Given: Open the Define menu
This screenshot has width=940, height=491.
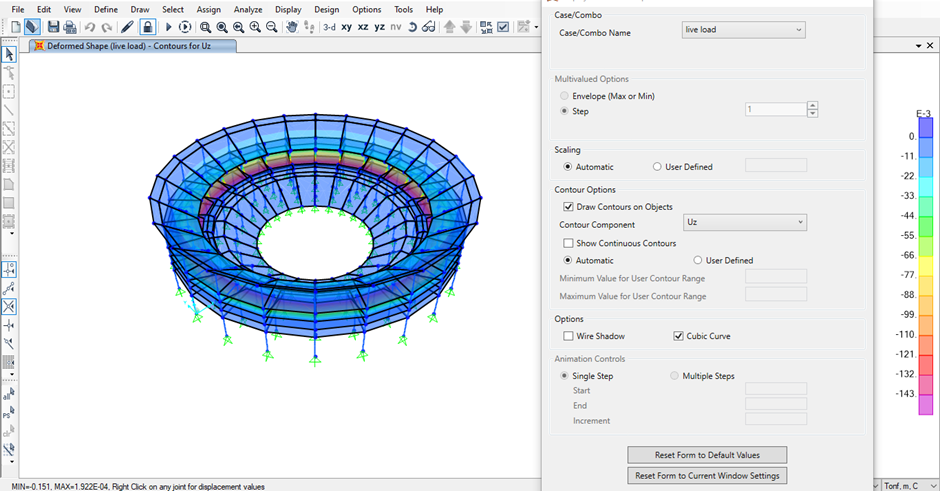Looking at the screenshot, I should (106, 10).
